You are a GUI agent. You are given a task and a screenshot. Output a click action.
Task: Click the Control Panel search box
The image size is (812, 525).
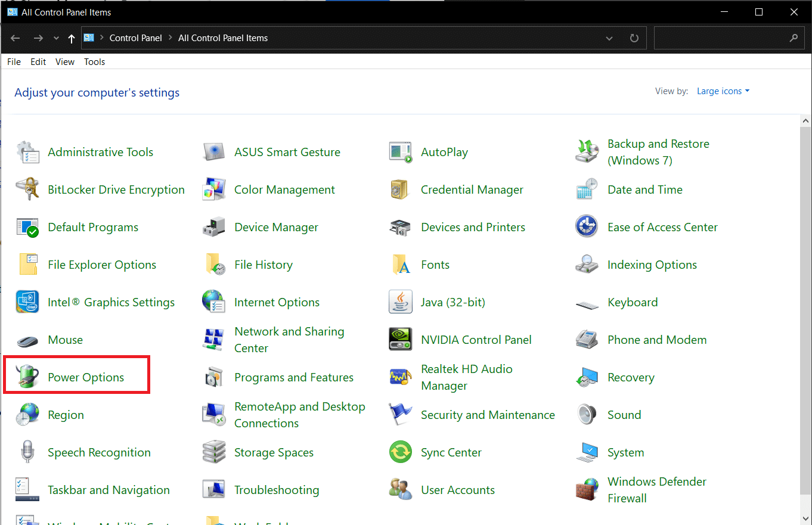point(720,38)
